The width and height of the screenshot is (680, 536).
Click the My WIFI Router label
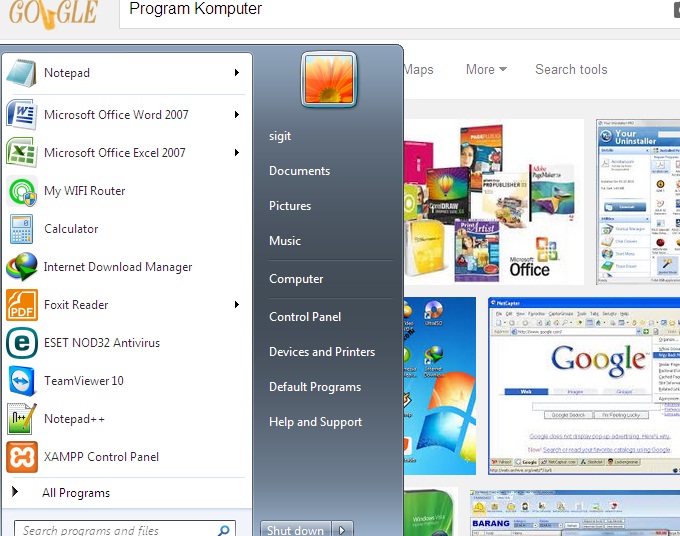click(x=85, y=191)
